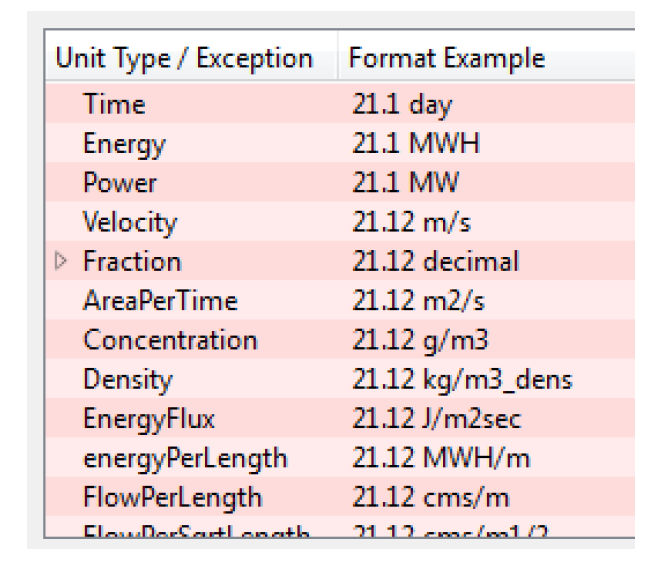The width and height of the screenshot is (660, 573).
Task: Click the 21.12 decimal format cell
Action: [x=435, y=262]
